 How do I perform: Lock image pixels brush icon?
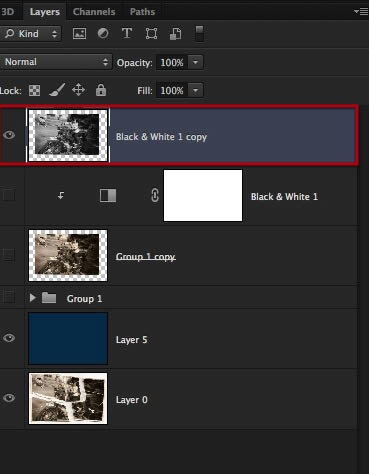click(x=57, y=90)
